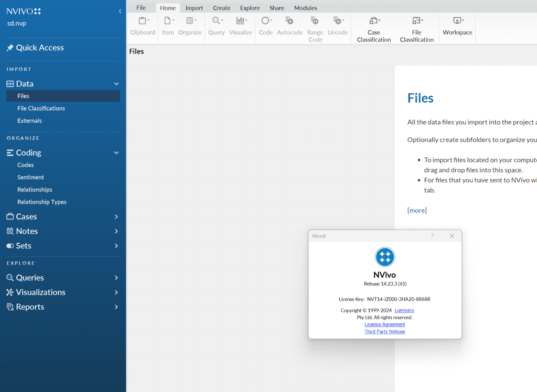Open the License Agreement link
This screenshot has height=392, width=537.
[x=384, y=324]
